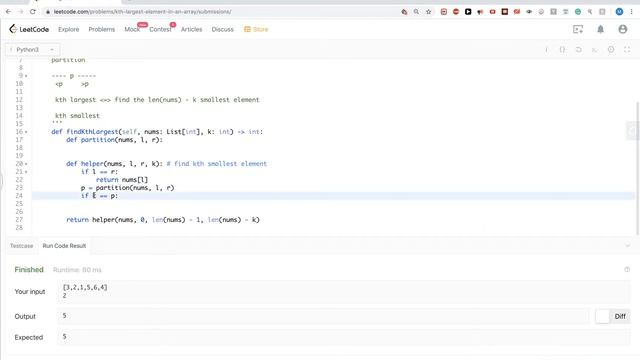Collapse the result console chevron
640x360 pixels.
(x=627, y=246)
